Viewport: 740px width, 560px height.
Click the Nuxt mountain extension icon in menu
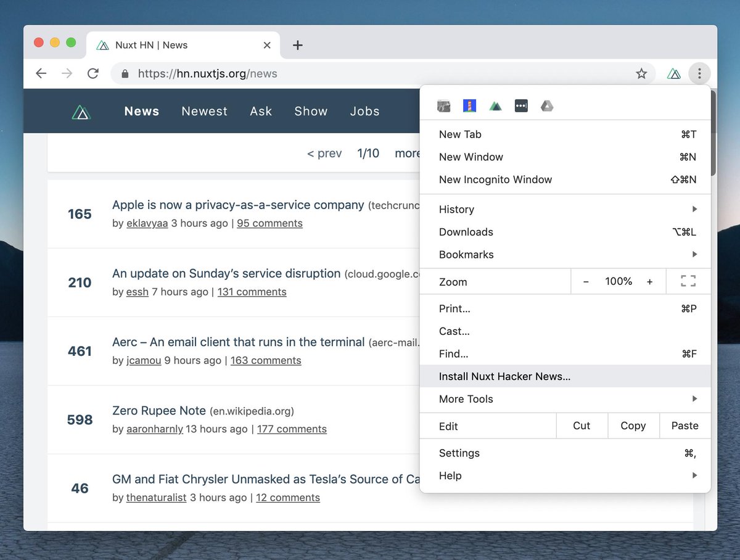496,106
